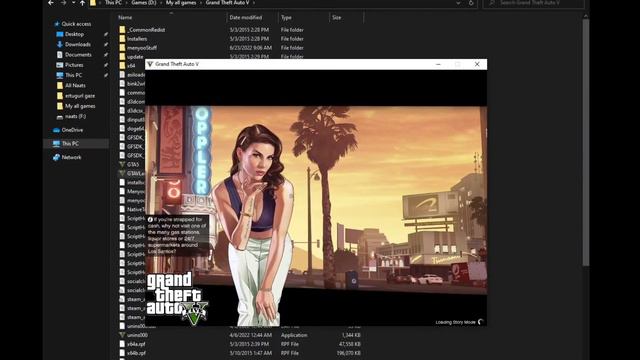Click the Pictures icon in the sidebar

coord(60,65)
